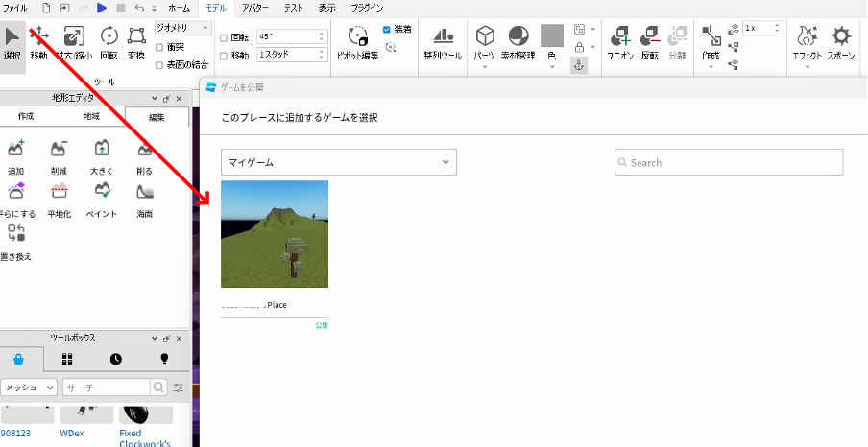Toggle the Anchor icon in the ribbon
This screenshot has height=447, width=868.
[579, 64]
